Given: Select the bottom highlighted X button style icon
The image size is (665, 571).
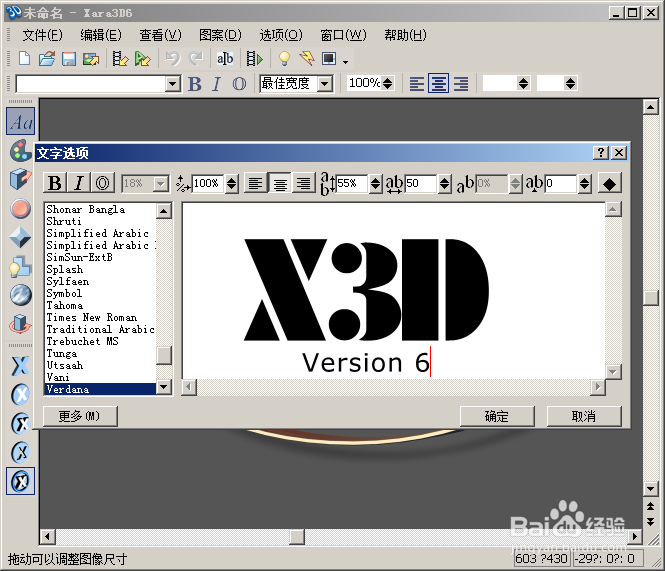Looking at the screenshot, I should [x=20, y=481].
